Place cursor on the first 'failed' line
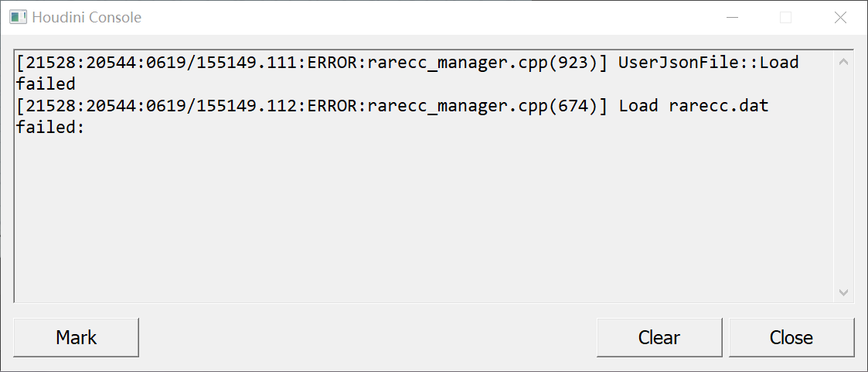 (46, 84)
